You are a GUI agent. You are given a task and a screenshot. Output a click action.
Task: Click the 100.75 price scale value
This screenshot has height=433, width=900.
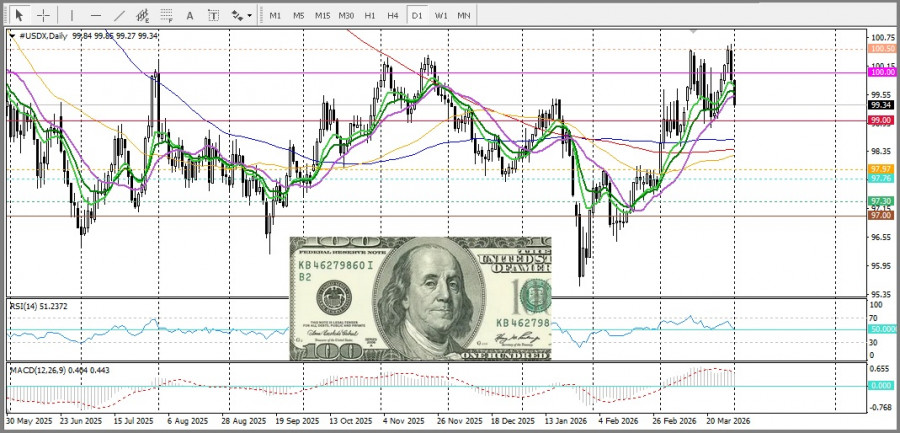(882, 38)
